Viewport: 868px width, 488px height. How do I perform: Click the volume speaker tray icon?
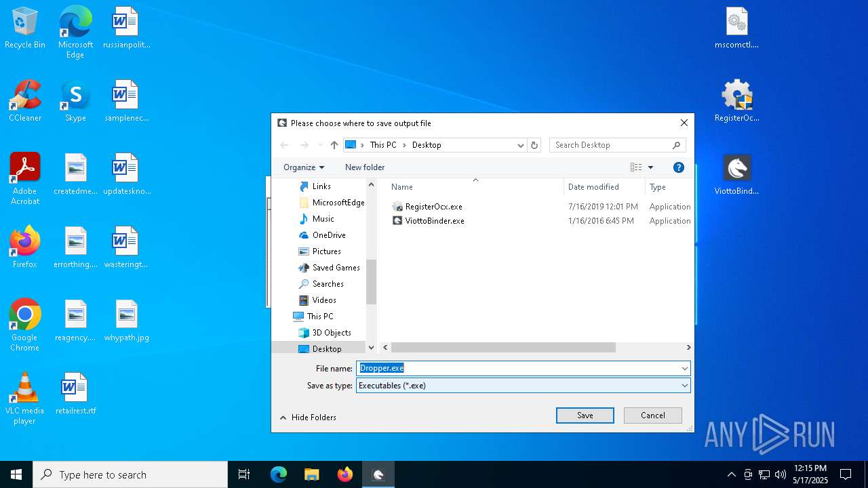pyautogui.click(x=781, y=474)
